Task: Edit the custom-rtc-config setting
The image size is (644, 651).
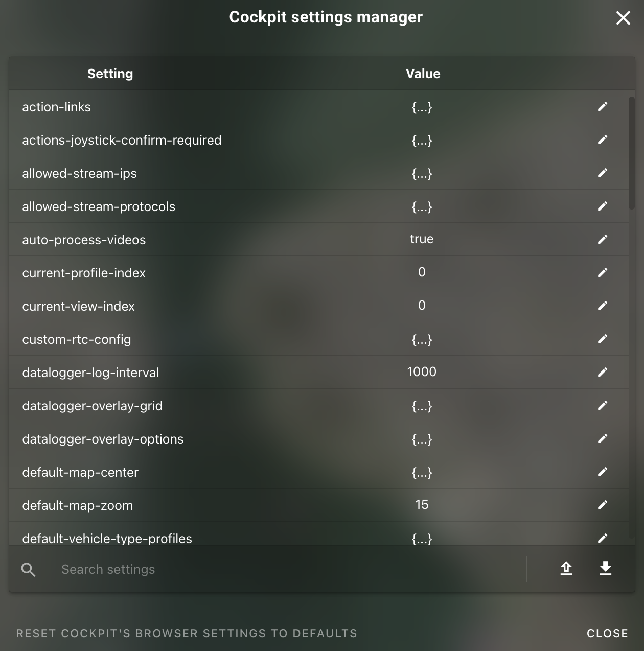Action: (x=603, y=339)
